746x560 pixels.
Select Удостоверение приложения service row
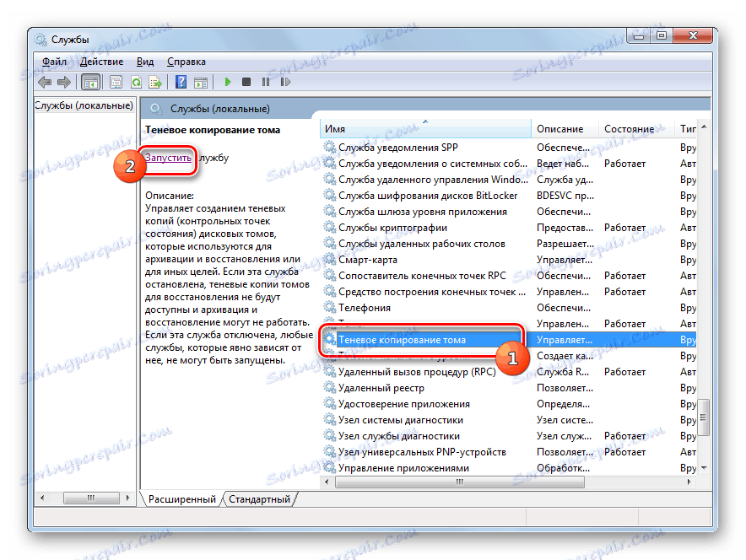pos(508,404)
